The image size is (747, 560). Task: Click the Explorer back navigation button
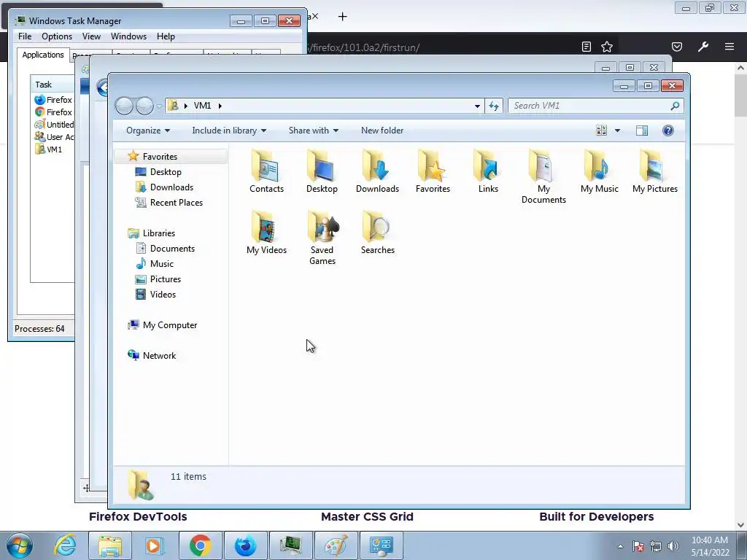pos(124,106)
